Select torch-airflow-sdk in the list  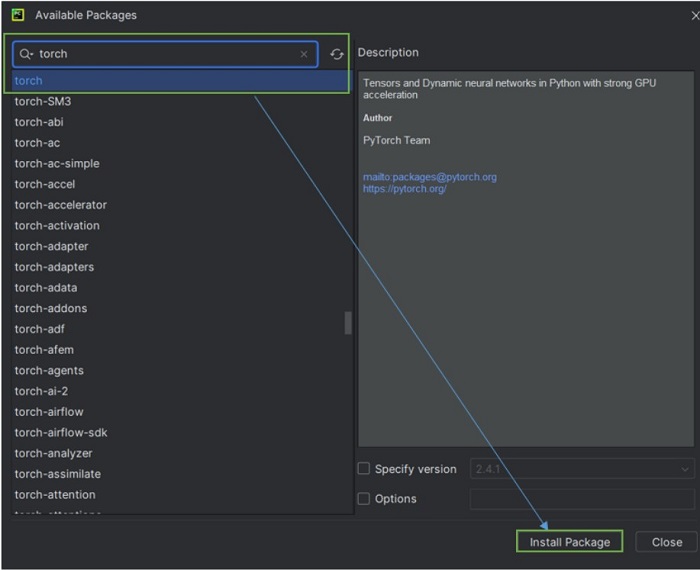tap(61, 433)
